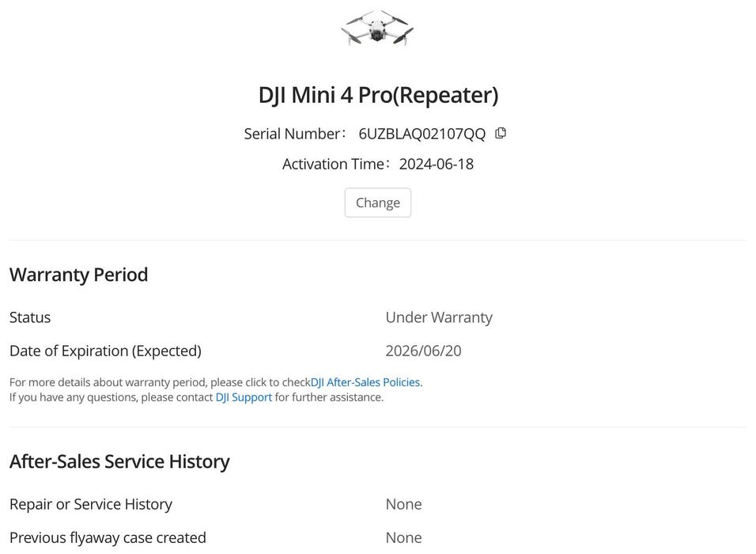
Task: Click the Warranty Period heading
Action: coord(78,275)
